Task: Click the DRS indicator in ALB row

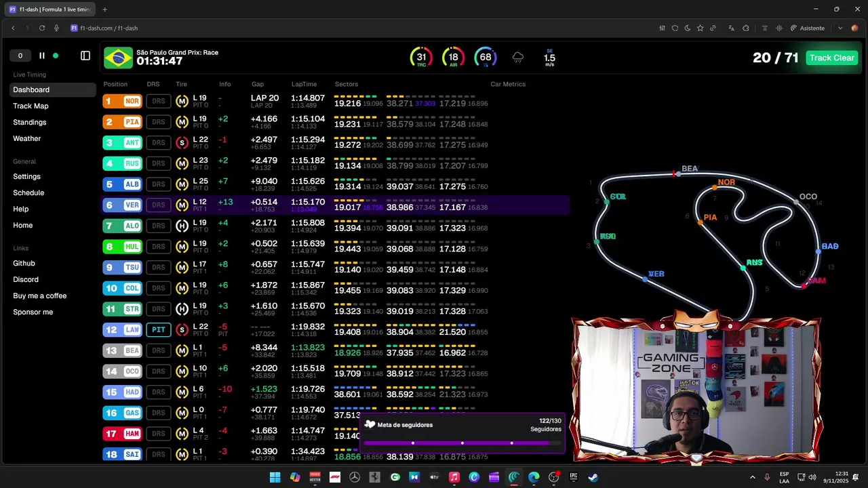Action: pos(159,184)
